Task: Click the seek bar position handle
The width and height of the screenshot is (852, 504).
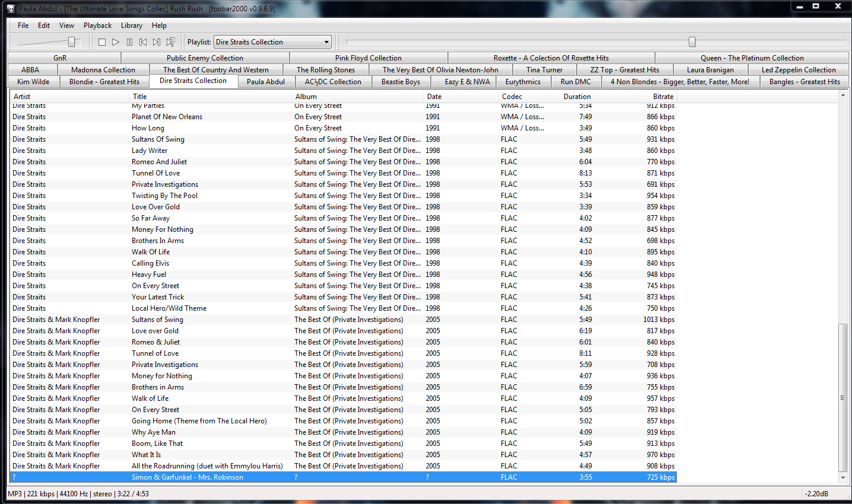Action: (x=692, y=42)
